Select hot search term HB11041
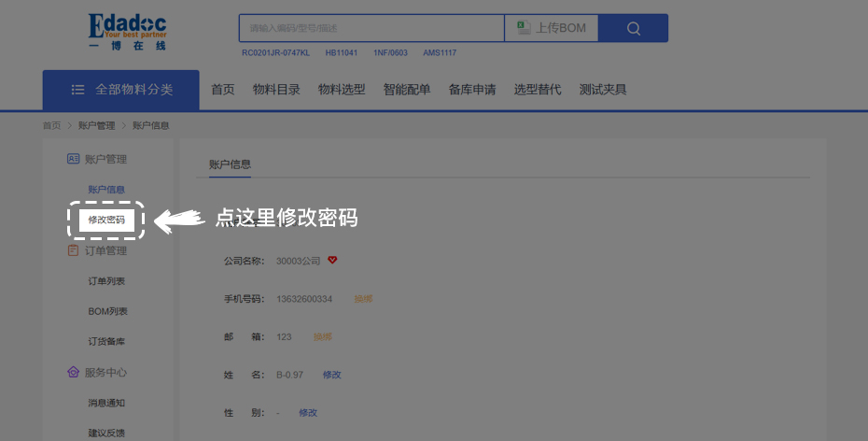This screenshot has width=868, height=441. click(342, 53)
